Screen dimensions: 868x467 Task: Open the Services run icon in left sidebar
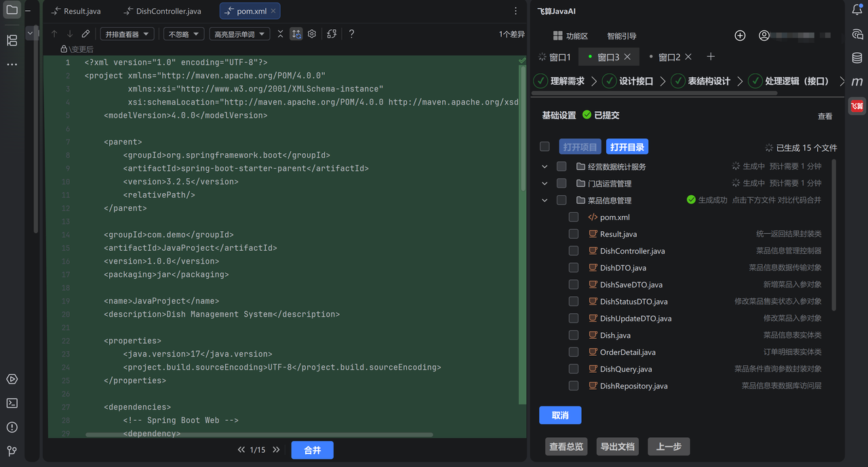pos(12,379)
